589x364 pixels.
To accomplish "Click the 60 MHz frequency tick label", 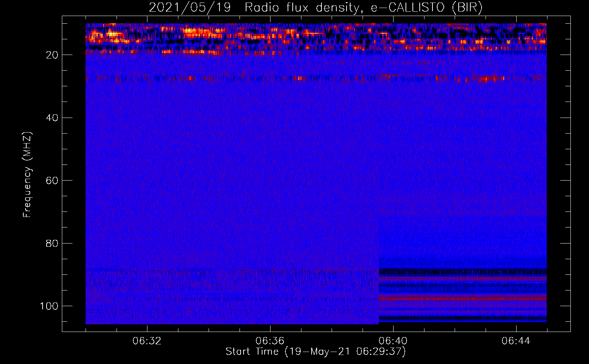I will [52, 181].
